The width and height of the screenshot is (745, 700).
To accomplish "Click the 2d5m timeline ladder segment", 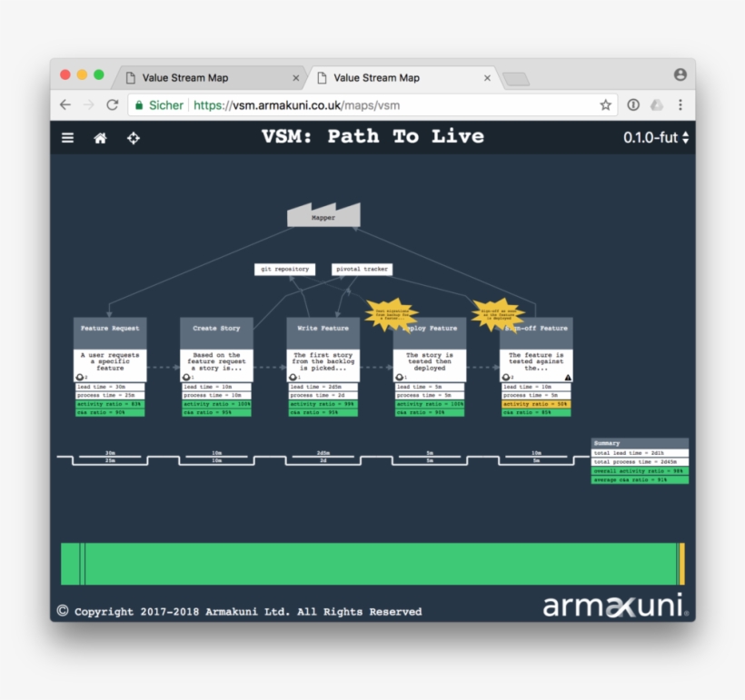I will [323, 457].
